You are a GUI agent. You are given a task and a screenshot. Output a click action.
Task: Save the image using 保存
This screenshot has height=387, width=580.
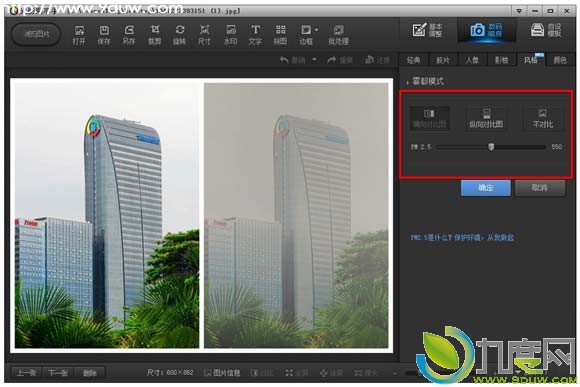[104, 35]
